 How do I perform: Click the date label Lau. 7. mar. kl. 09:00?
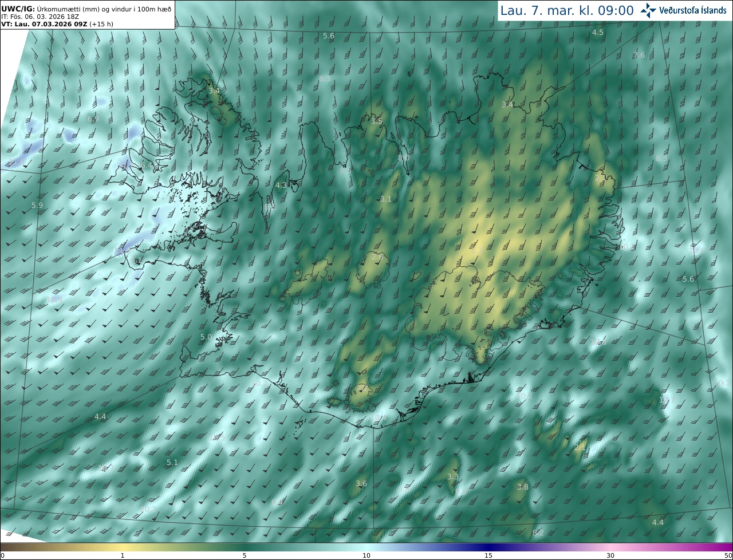(x=567, y=10)
